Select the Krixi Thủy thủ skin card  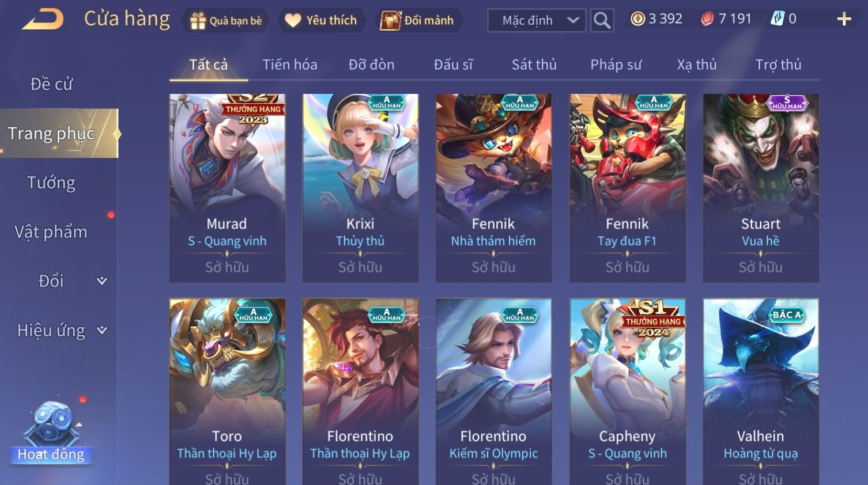point(360,188)
